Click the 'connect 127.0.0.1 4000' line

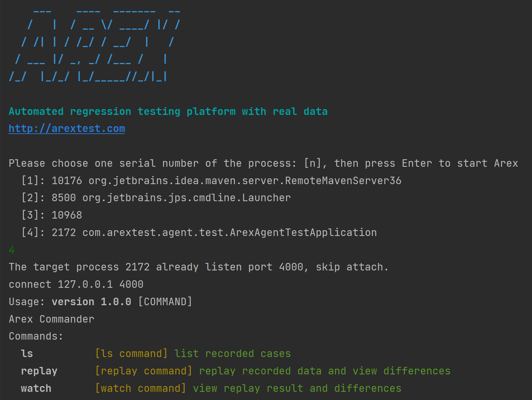(76, 284)
